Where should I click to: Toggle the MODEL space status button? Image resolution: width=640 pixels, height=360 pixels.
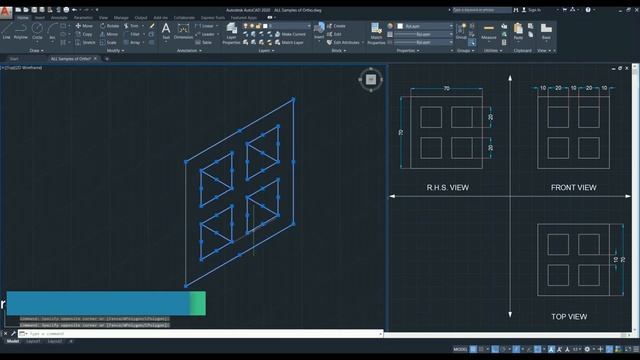[460, 349]
